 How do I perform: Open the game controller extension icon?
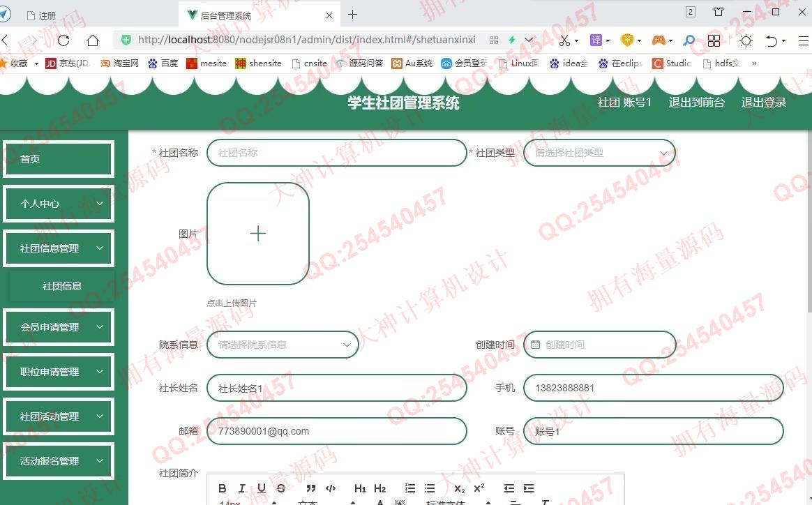tap(659, 40)
